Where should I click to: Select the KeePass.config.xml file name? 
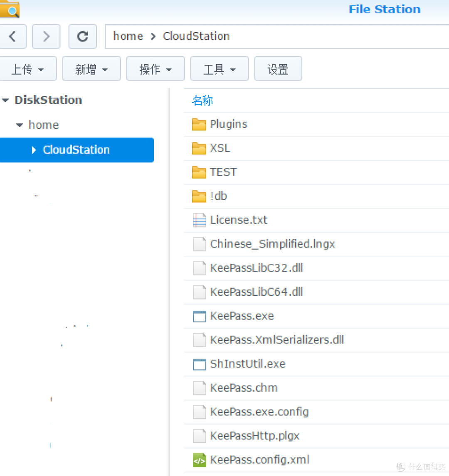click(x=260, y=460)
